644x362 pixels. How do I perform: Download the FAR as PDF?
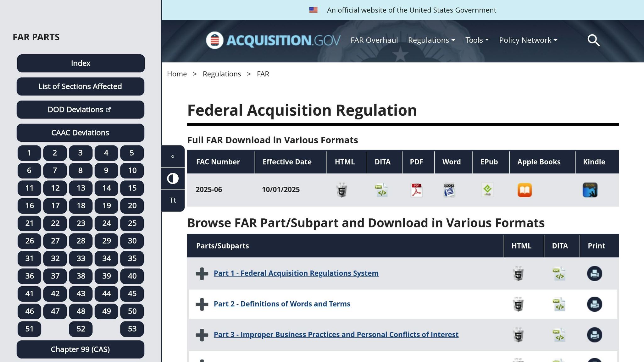point(416,189)
